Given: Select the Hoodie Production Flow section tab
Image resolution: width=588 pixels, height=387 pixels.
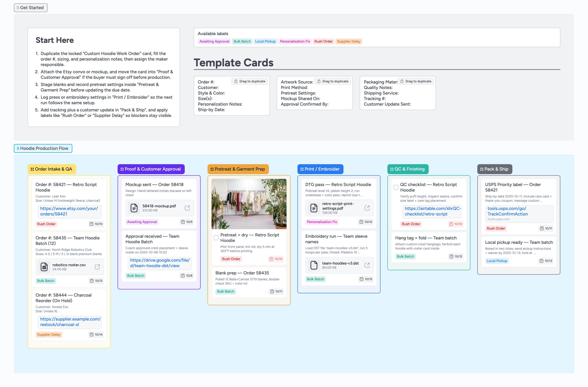Looking at the screenshot, I should [x=43, y=148].
